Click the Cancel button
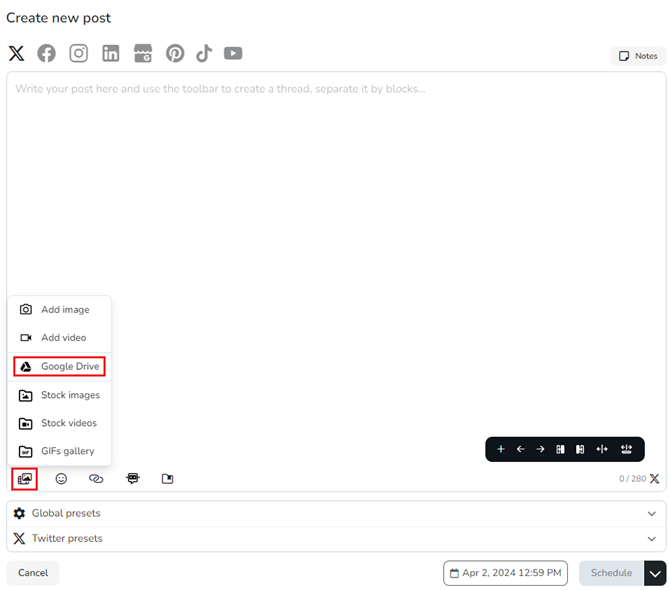670x590 pixels. (33, 573)
